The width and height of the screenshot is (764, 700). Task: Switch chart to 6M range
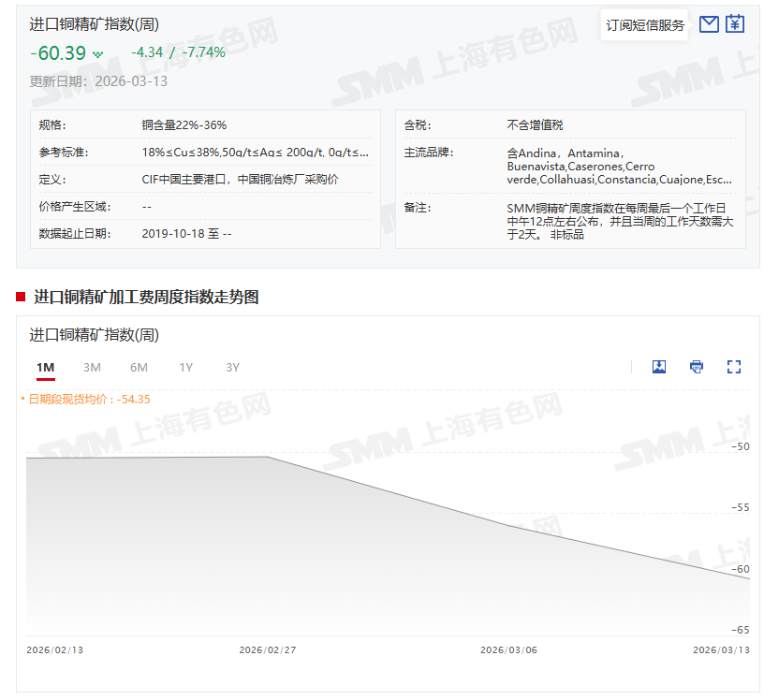point(139,368)
